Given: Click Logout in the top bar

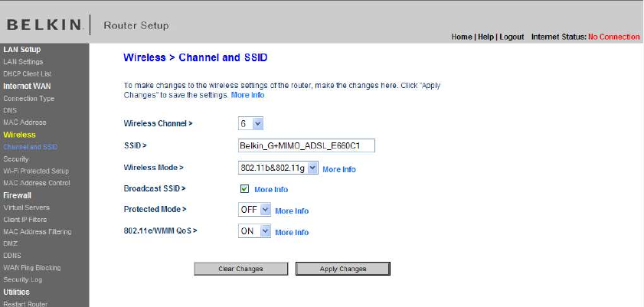Looking at the screenshot, I should click(x=512, y=37).
